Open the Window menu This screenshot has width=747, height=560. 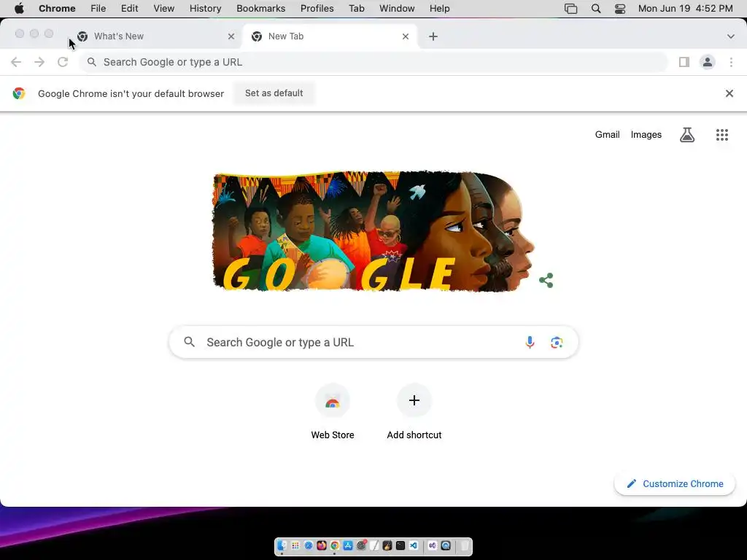pos(397,9)
